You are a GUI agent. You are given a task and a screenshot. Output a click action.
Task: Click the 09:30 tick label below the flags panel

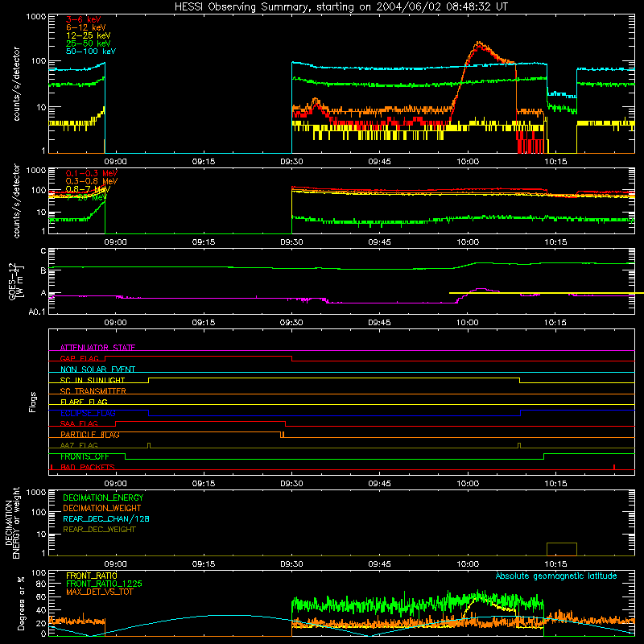click(291, 484)
